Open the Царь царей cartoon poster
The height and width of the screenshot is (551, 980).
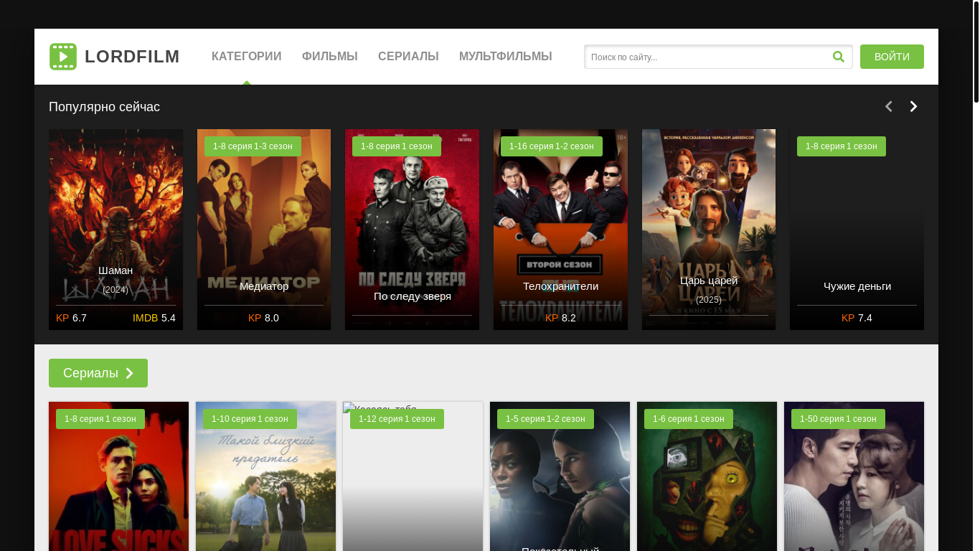709,230
